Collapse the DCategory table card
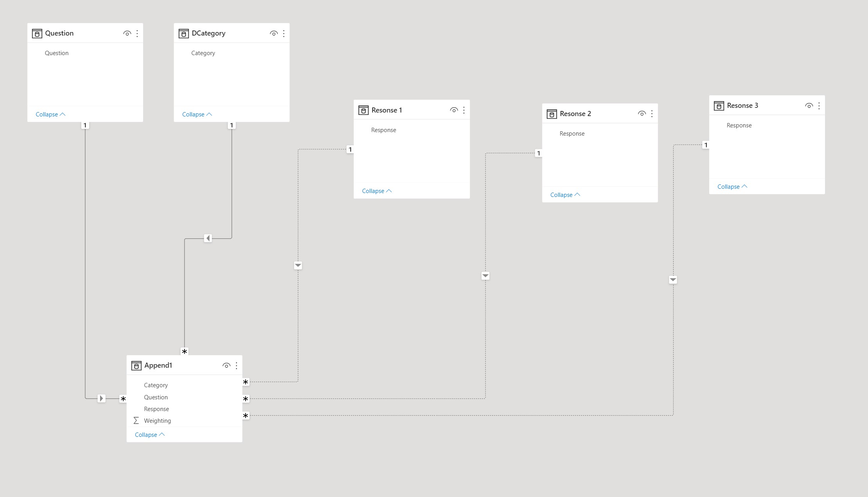The height and width of the screenshot is (497, 868). pos(197,114)
